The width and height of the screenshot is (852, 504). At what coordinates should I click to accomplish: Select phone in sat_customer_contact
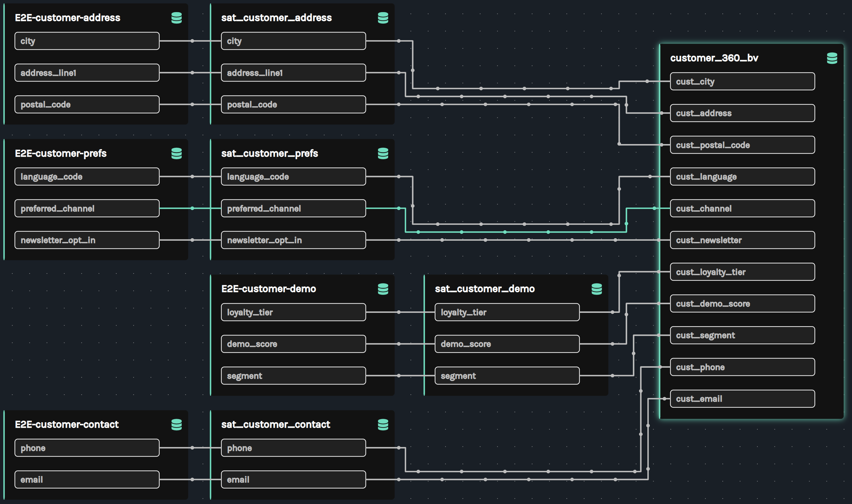[293, 448]
